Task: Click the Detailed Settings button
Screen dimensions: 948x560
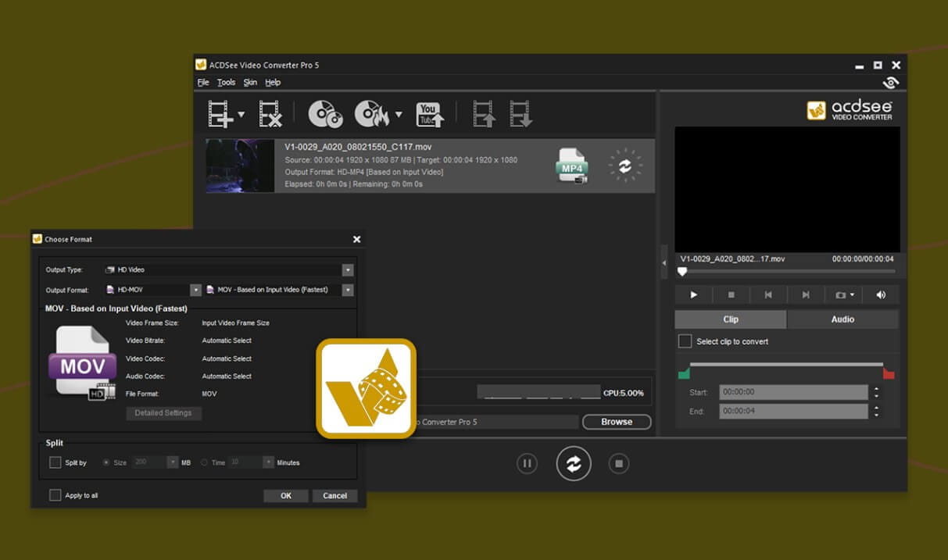Action: coord(163,413)
